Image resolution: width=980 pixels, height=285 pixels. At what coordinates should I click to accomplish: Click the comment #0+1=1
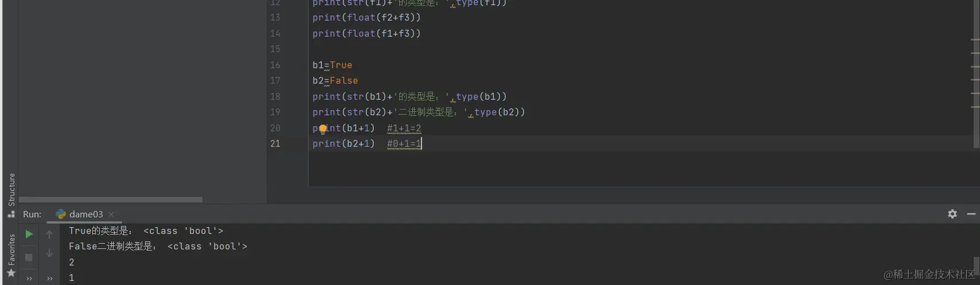click(x=404, y=143)
